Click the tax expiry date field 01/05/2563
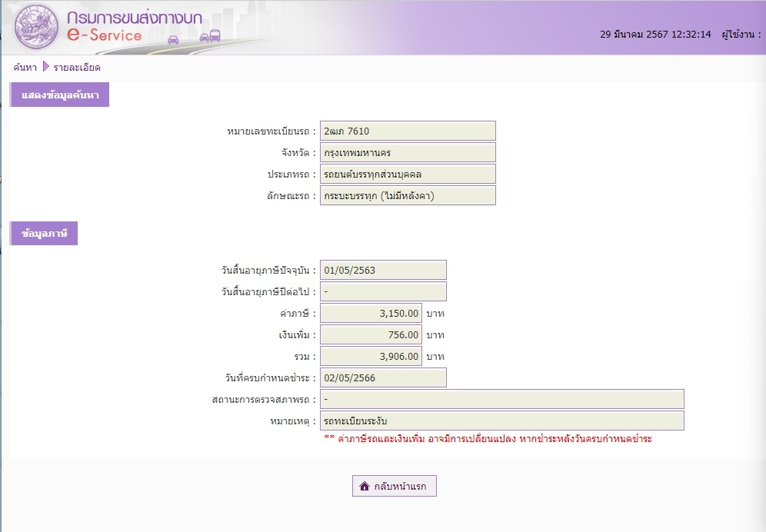Viewport: 766px width, 532px height. [x=383, y=270]
